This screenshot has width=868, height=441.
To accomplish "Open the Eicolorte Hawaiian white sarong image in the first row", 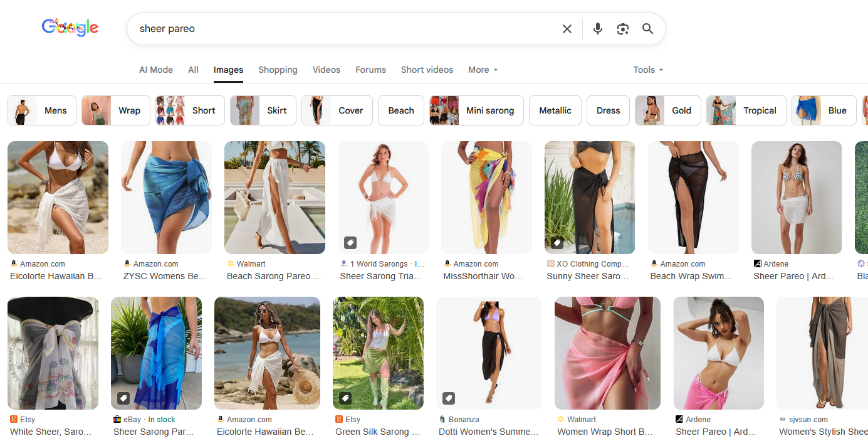I will (58, 198).
